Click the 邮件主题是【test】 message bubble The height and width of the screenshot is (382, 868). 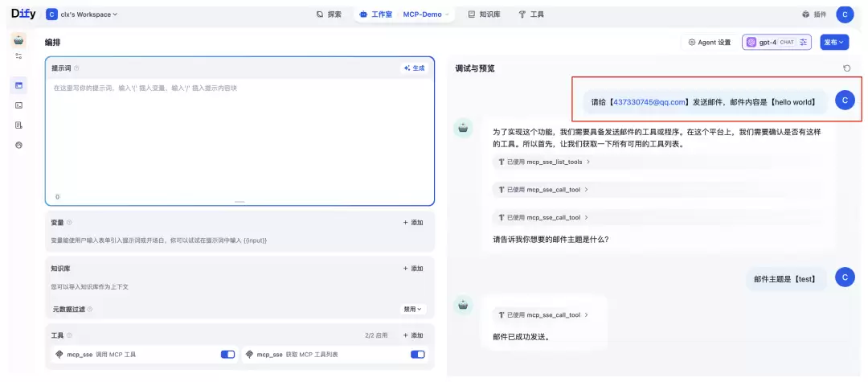point(785,279)
